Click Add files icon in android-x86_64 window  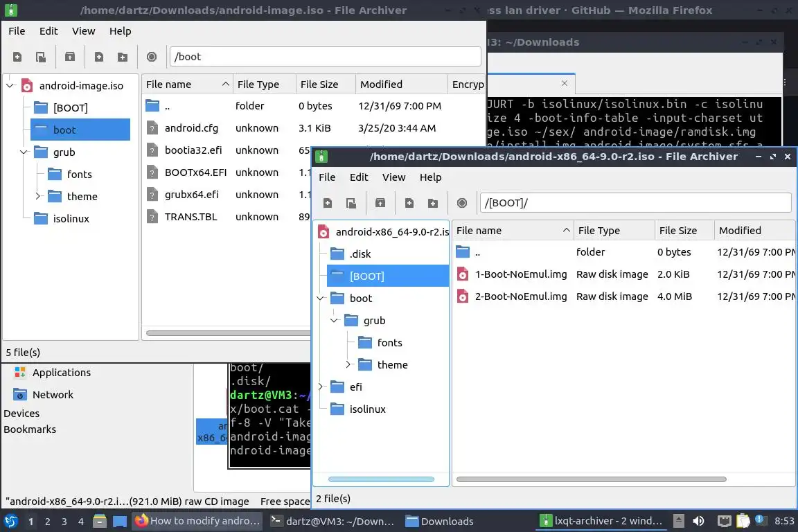pos(409,203)
